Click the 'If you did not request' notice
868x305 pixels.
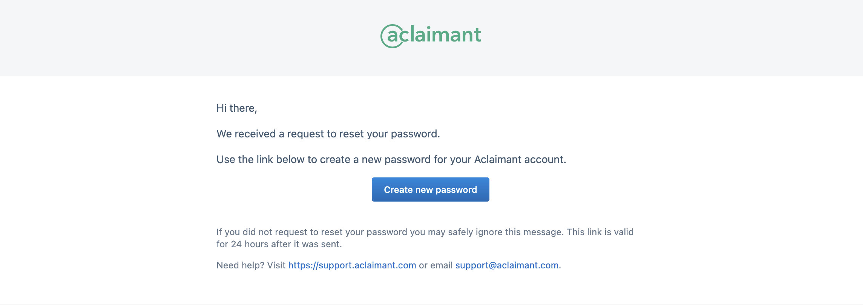pyautogui.click(x=425, y=238)
